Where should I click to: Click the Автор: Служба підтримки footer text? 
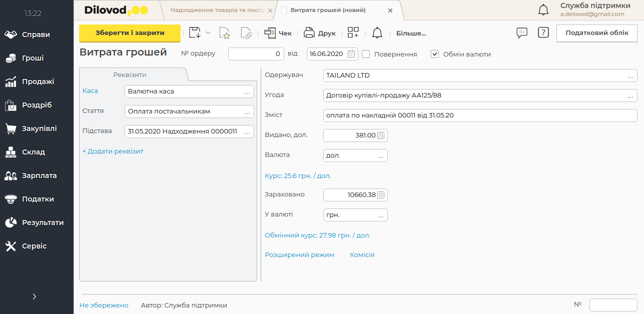(184, 305)
